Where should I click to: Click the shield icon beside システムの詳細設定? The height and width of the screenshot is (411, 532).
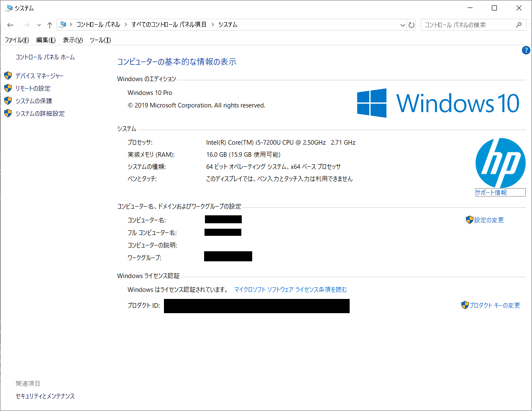(x=8, y=113)
